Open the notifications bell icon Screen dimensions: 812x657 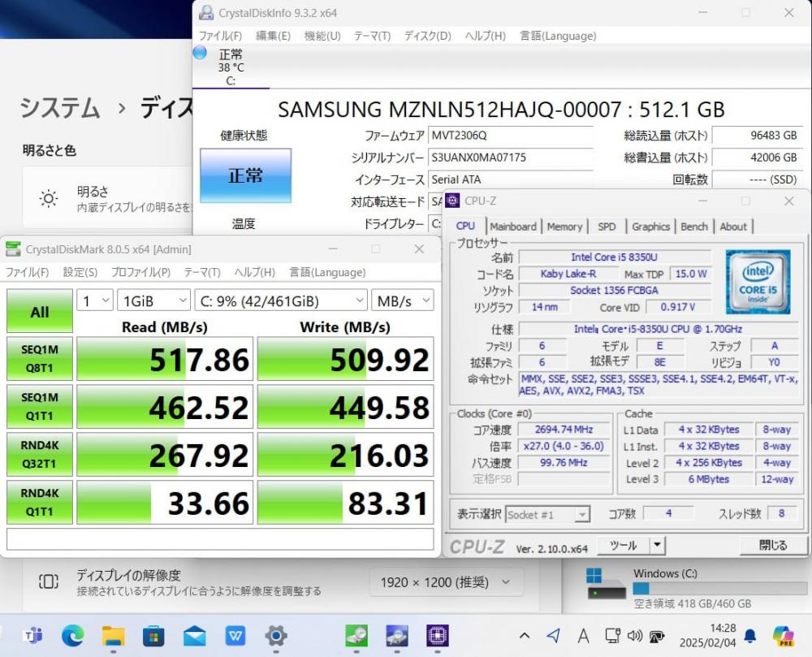click(749, 636)
